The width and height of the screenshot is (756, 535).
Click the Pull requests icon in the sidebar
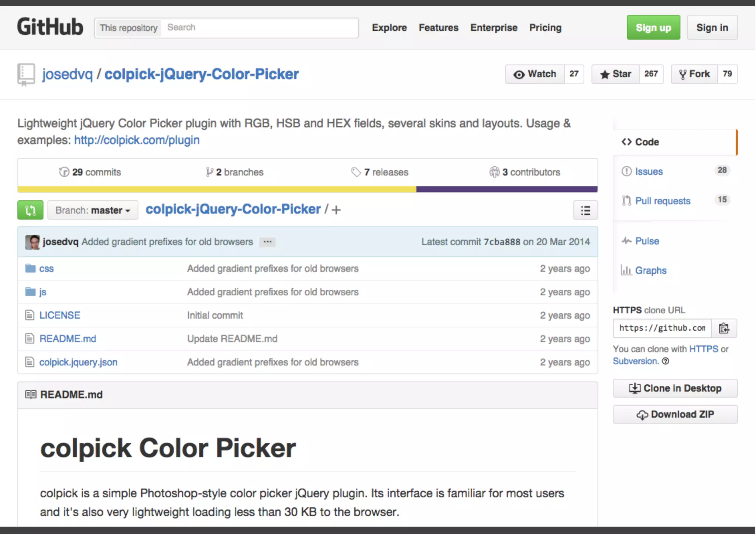(x=626, y=201)
